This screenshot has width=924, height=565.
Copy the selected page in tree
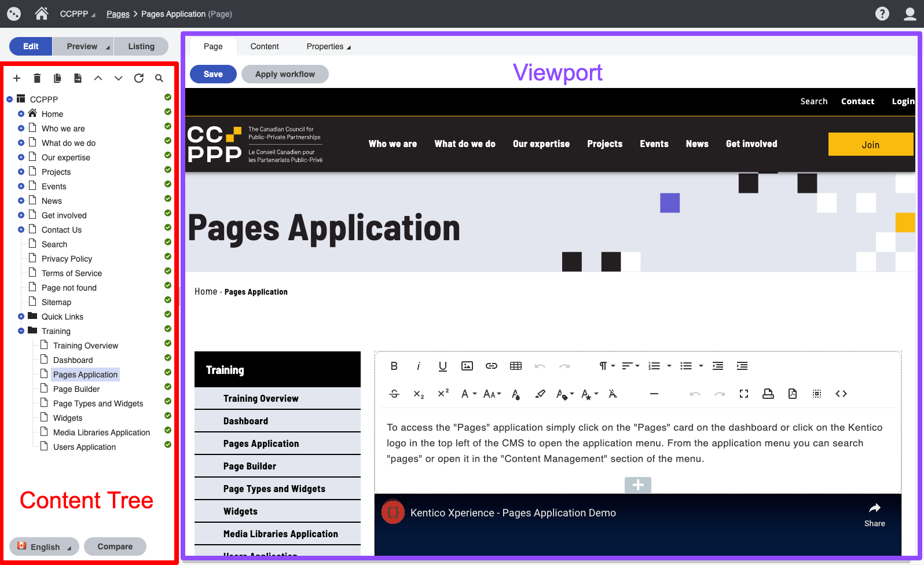pyautogui.click(x=57, y=78)
